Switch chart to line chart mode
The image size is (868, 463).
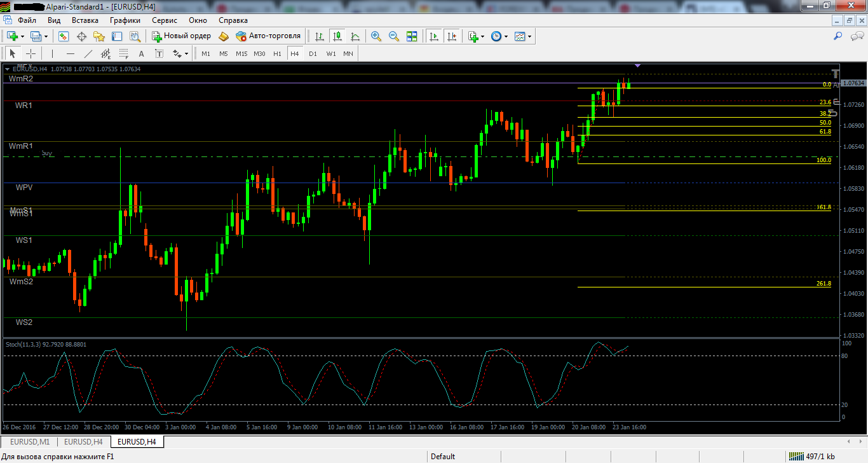pyautogui.click(x=355, y=36)
